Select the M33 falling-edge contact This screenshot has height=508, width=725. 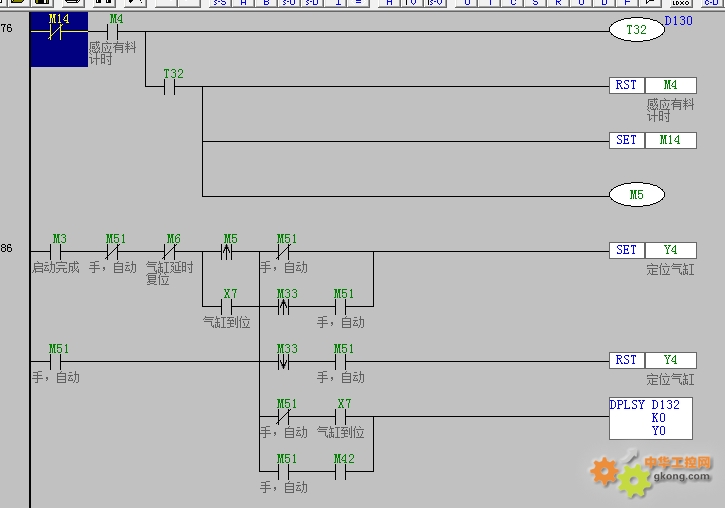coord(283,361)
